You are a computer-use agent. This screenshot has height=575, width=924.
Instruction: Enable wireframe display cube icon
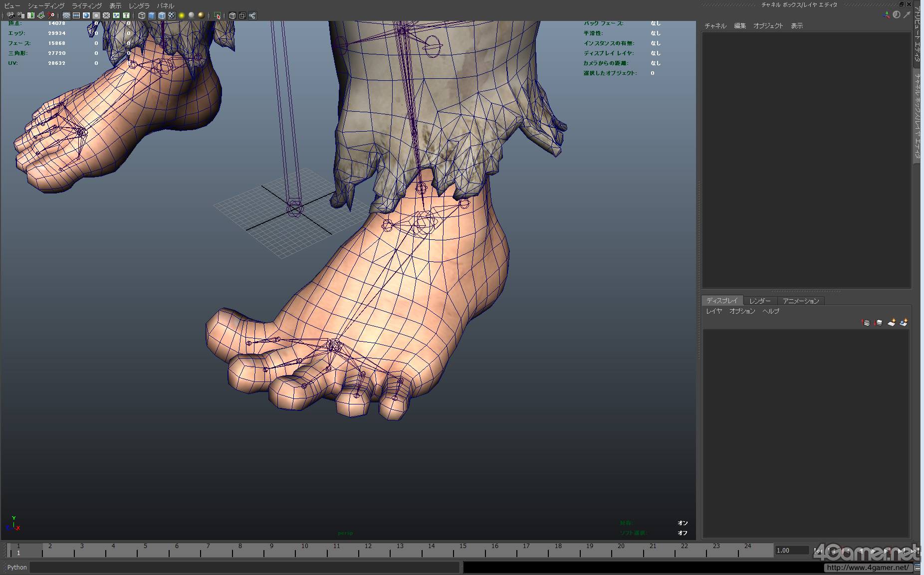[142, 15]
